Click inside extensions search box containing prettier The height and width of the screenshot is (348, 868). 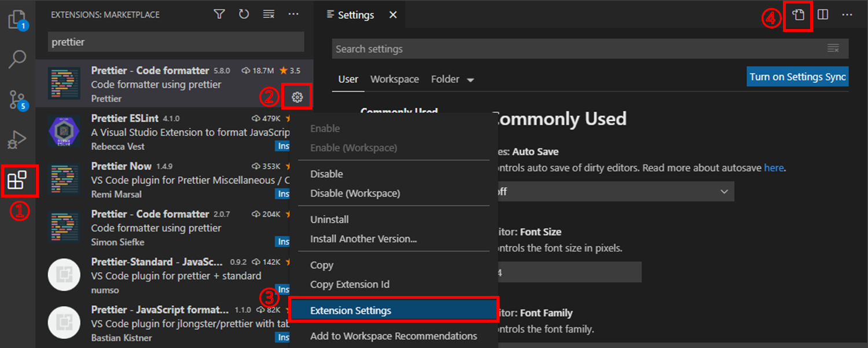[176, 42]
